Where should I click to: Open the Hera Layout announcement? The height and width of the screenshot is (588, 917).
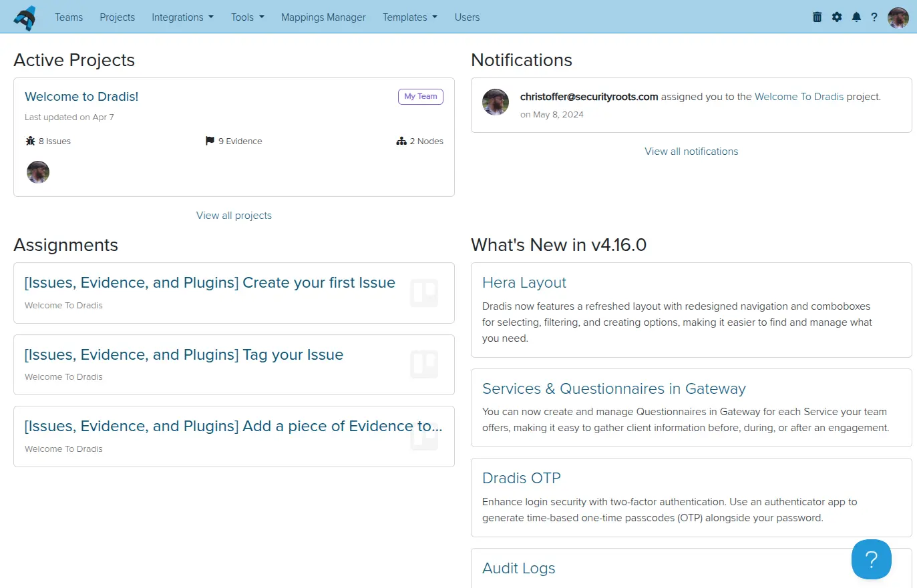pyautogui.click(x=524, y=283)
